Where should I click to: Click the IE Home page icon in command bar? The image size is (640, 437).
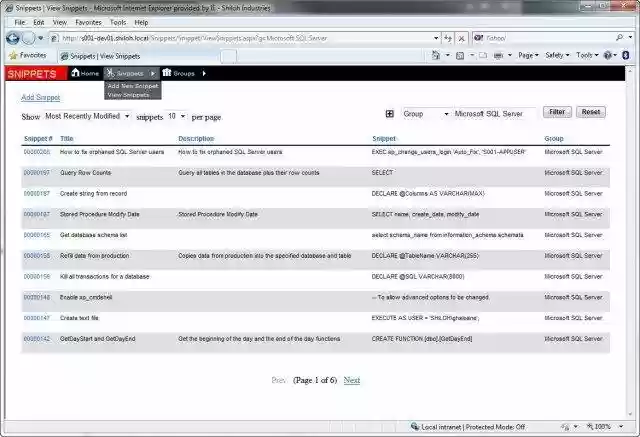436,55
